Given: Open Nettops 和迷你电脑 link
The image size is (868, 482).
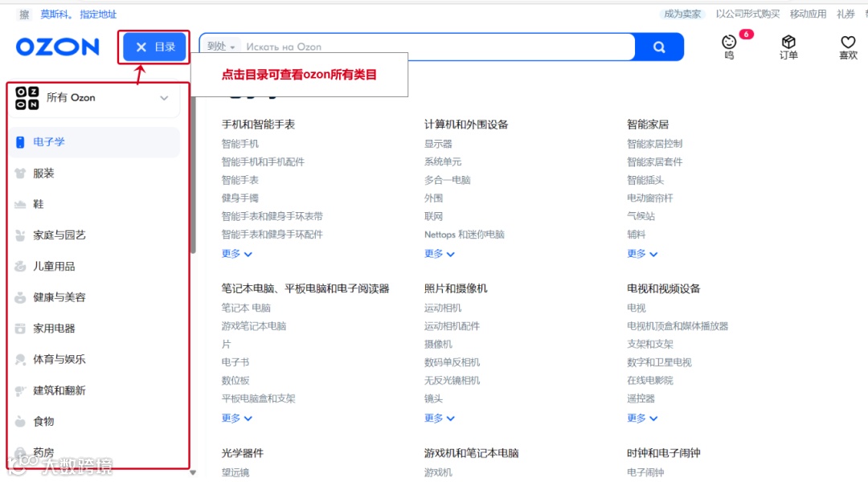Looking at the screenshot, I should (464, 234).
